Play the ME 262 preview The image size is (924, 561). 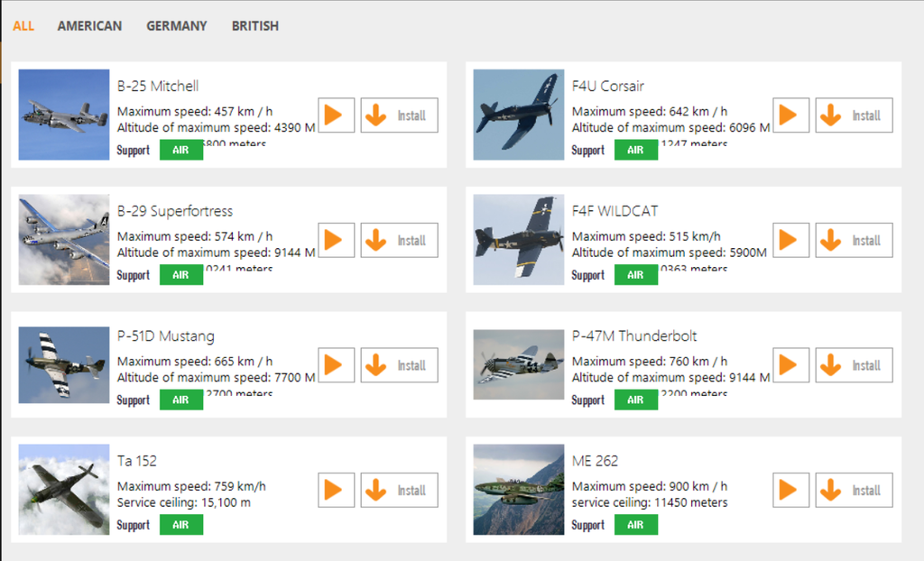790,490
